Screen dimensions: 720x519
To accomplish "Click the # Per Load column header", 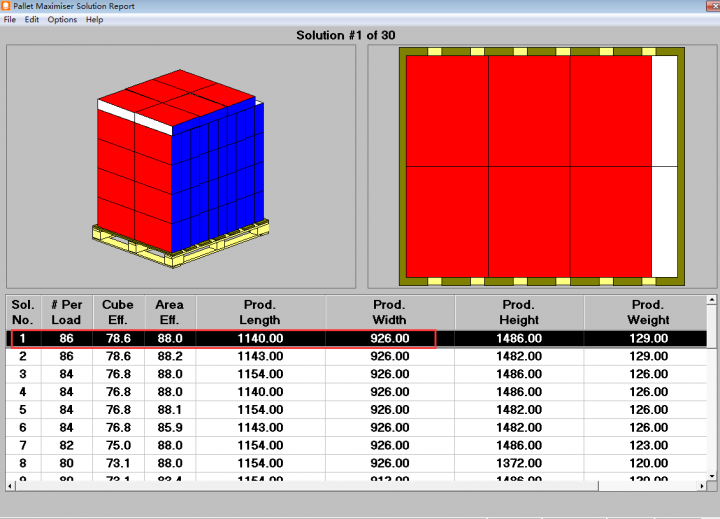I will (x=66, y=312).
